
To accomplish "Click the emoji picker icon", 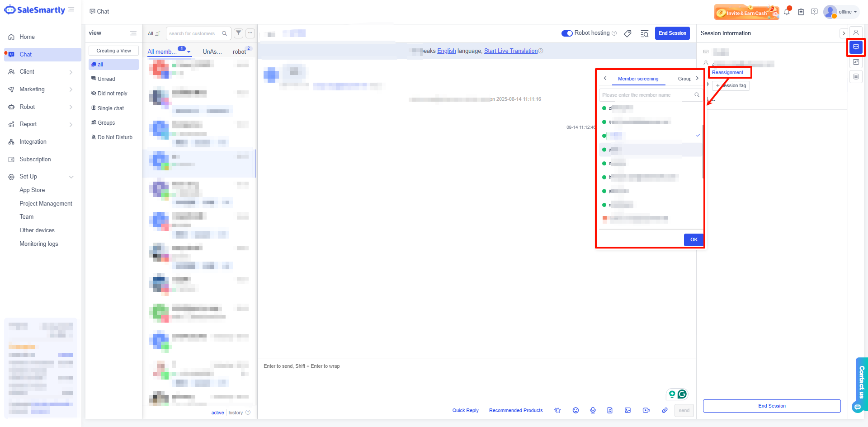I will (x=576, y=410).
